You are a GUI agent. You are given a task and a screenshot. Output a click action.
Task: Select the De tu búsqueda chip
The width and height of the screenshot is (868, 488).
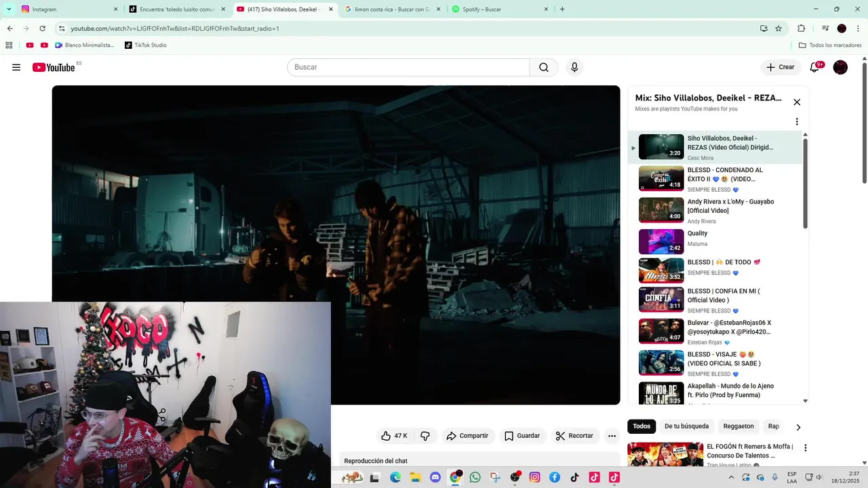(686, 426)
